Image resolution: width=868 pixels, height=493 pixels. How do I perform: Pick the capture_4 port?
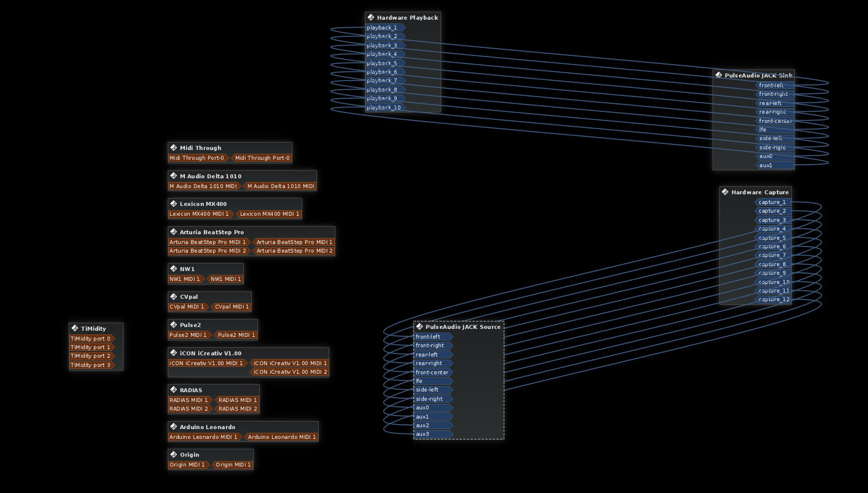coord(773,229)
